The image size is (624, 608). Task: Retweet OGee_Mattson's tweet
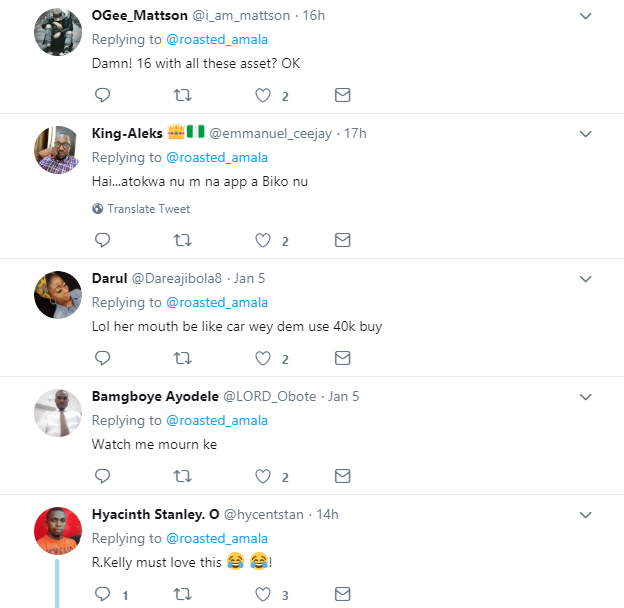pos(182,96)
